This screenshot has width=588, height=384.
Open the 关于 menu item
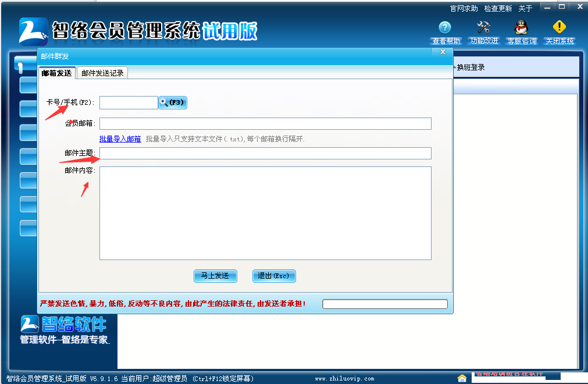pyautogui.click(x=525, y=9)
